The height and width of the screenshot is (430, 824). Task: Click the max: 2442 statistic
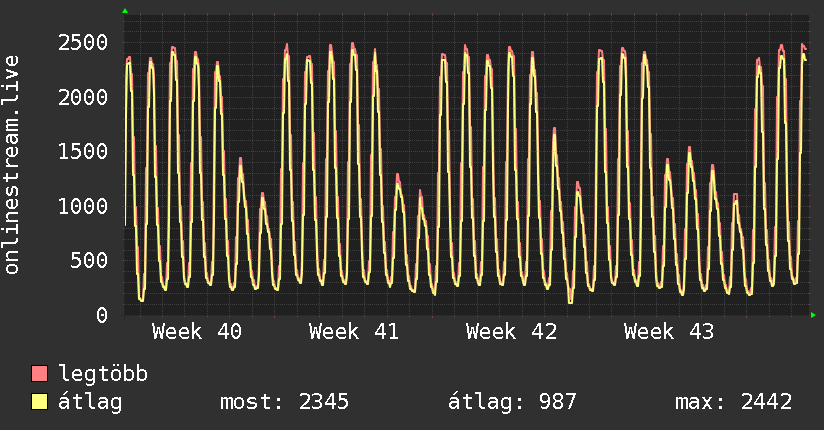(734, 402)
